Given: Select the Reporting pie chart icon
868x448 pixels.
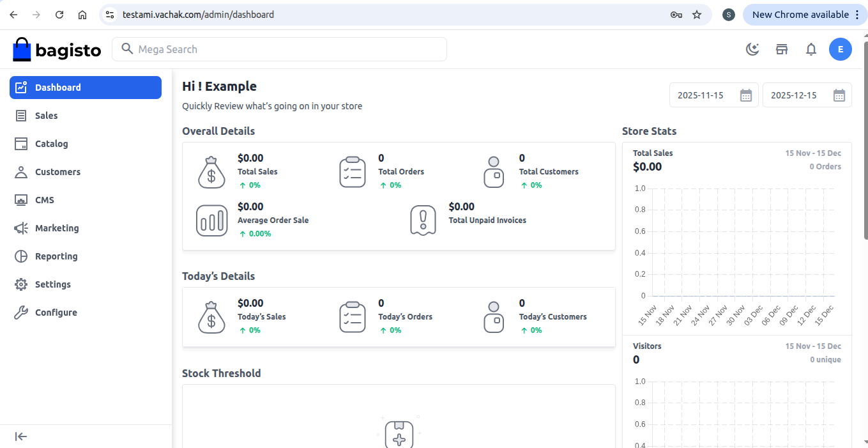Looking at the screenshot, I should click(x=22, y=256).
